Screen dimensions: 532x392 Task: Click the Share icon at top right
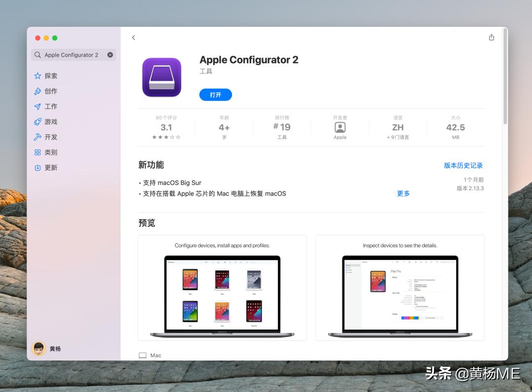(x=491, y=36)
